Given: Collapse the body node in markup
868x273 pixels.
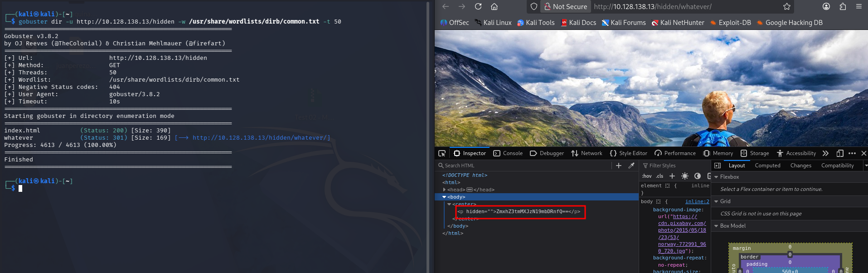Looking at the screenshot, I should 444,197.
